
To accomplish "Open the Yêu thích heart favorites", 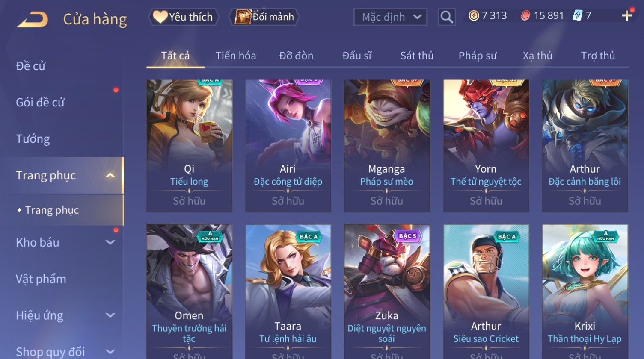I will (160, 17).
